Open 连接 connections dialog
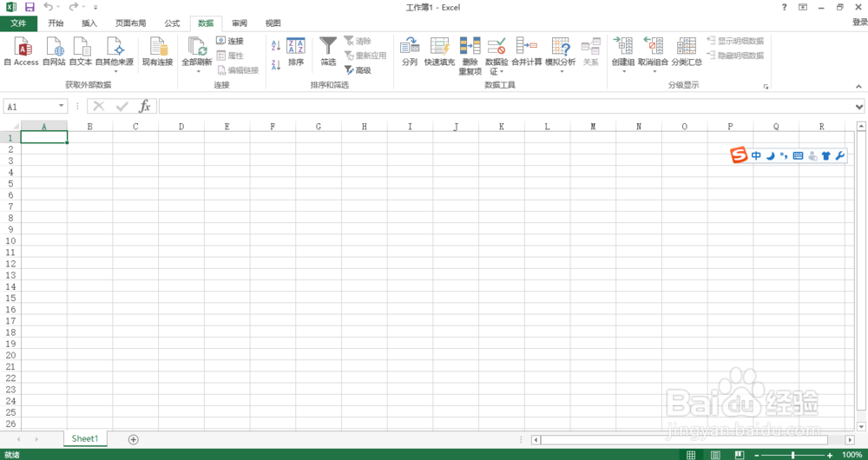 click(230, 41)
